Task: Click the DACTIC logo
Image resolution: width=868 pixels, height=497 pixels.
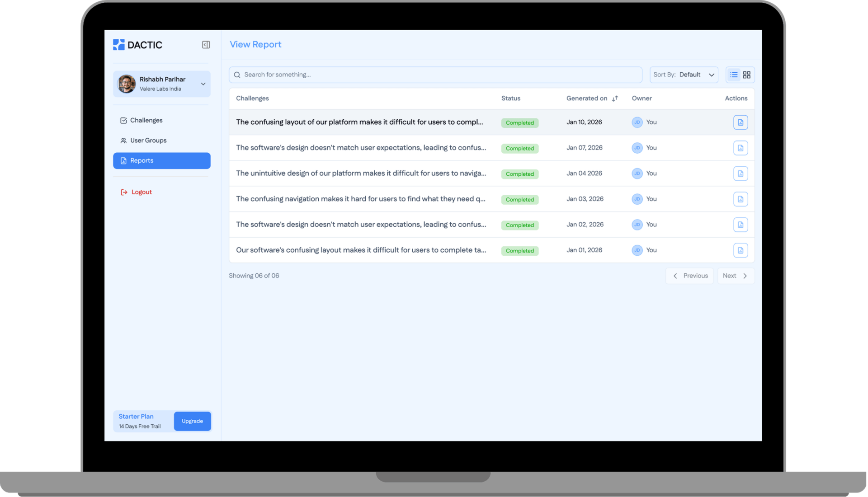Action: (x=137, y=45)
